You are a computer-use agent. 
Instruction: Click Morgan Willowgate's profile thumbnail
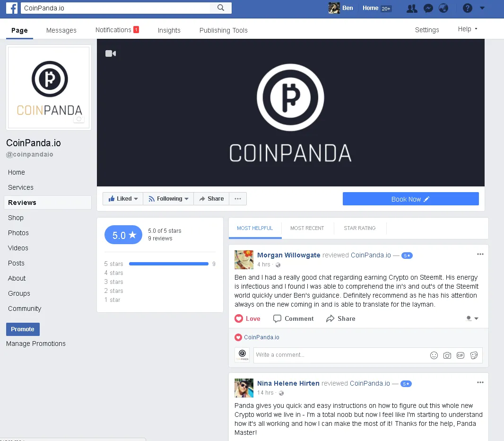point(244,260)
